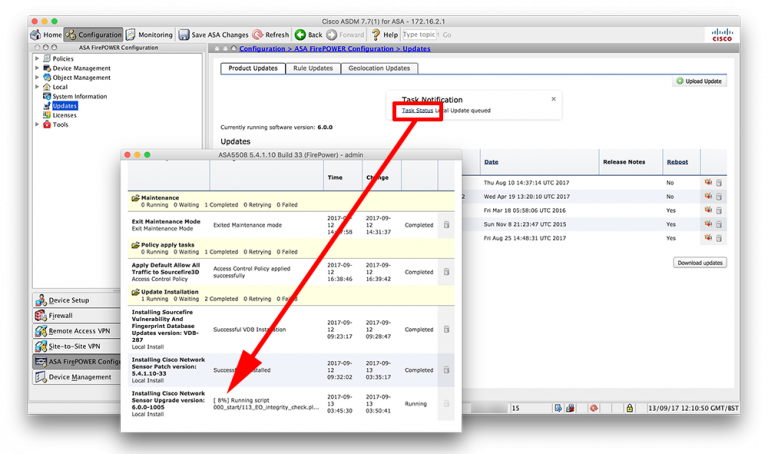Dismiss the Task Notification popup
Viewport: 768px width, 454px height.
pyautogui.click(x=553, y=99)
